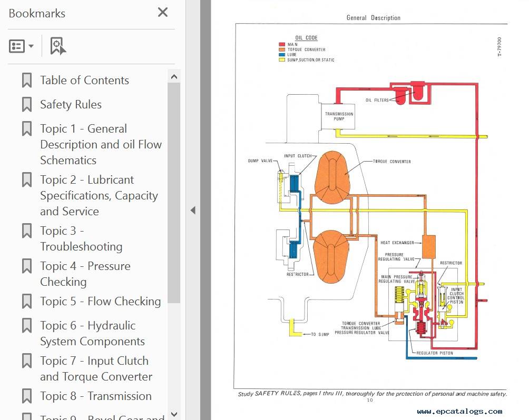Go to Topic 7 Input Clutch bookmark
The image size is (529, 420).
(96, 368)
